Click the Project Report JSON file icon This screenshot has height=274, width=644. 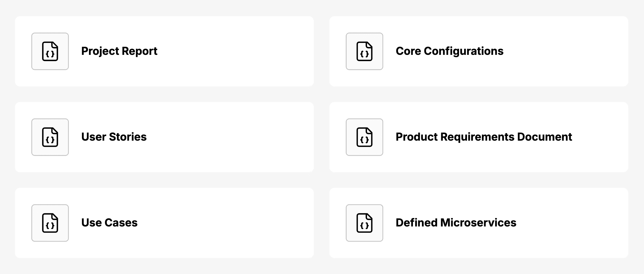tap(50, 51)
